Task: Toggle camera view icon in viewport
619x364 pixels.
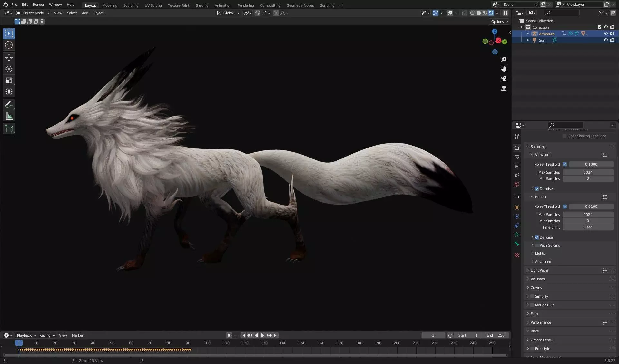Action: 504,79
